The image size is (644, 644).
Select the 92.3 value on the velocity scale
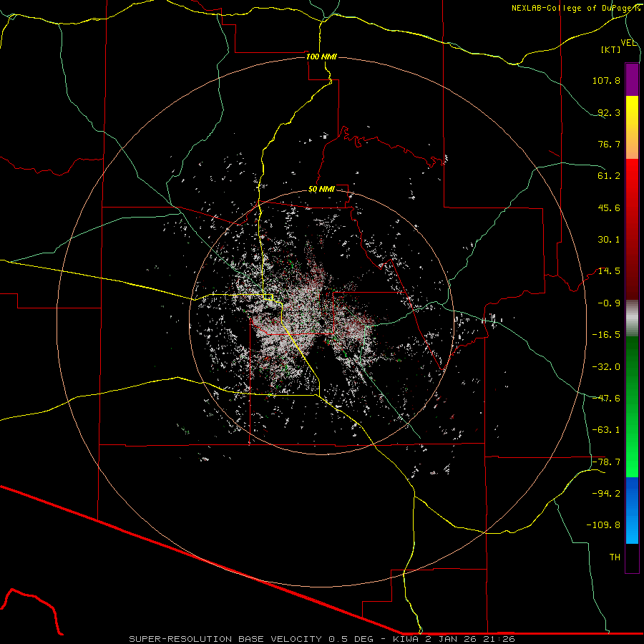click(609, 112)
